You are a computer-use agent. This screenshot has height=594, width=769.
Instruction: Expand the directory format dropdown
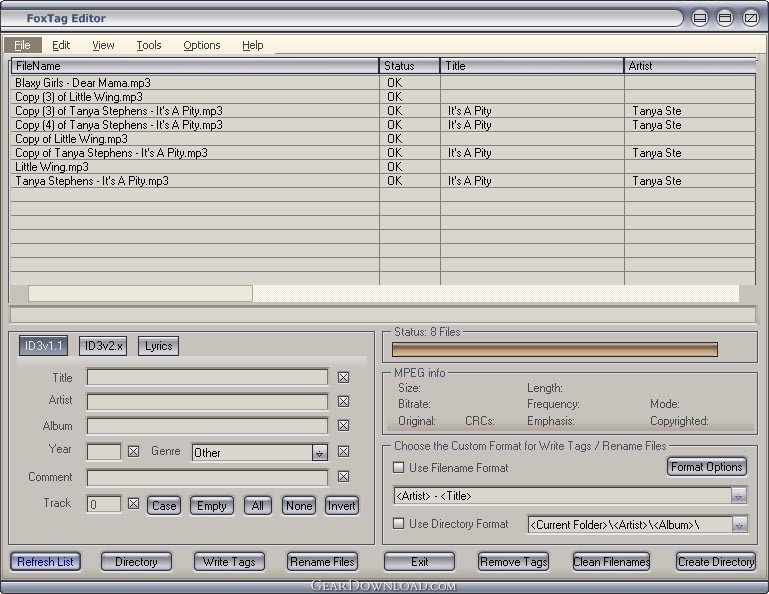[x=739, y=524]
